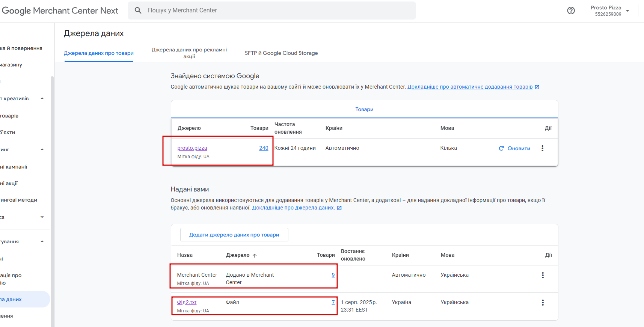Expand the sidebar section with down arrow
644x327 pixels.
[x=42, y=217]
